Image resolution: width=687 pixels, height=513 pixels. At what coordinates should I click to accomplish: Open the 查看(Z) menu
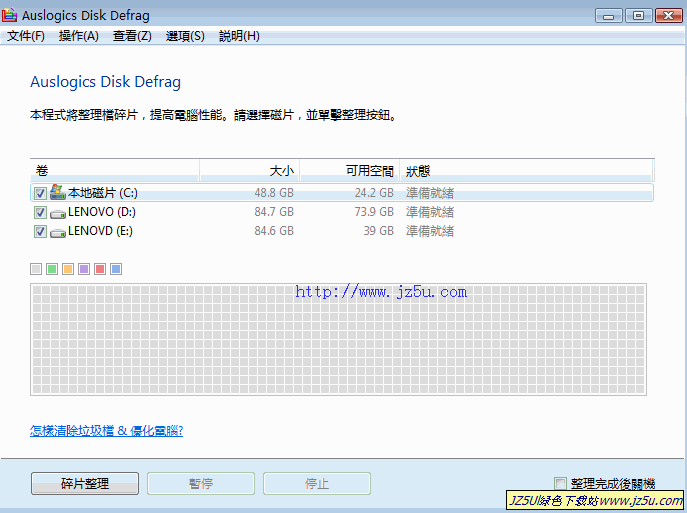click(x=132, y=36)
